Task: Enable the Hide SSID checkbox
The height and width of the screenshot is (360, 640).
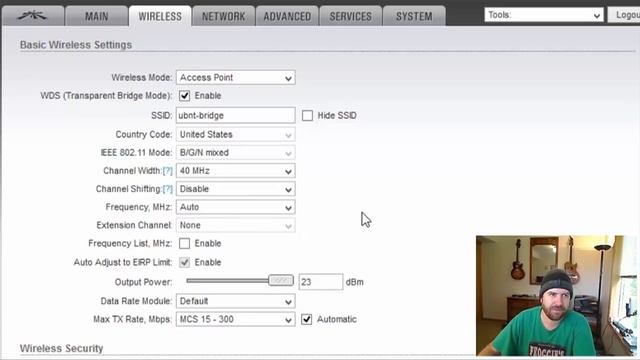Action: 307,116
